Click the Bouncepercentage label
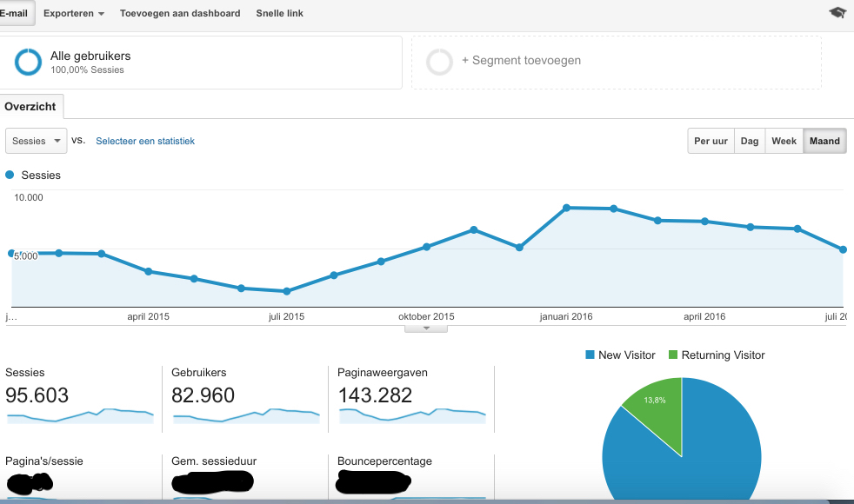The image size is (854, 504). [384, 461]
